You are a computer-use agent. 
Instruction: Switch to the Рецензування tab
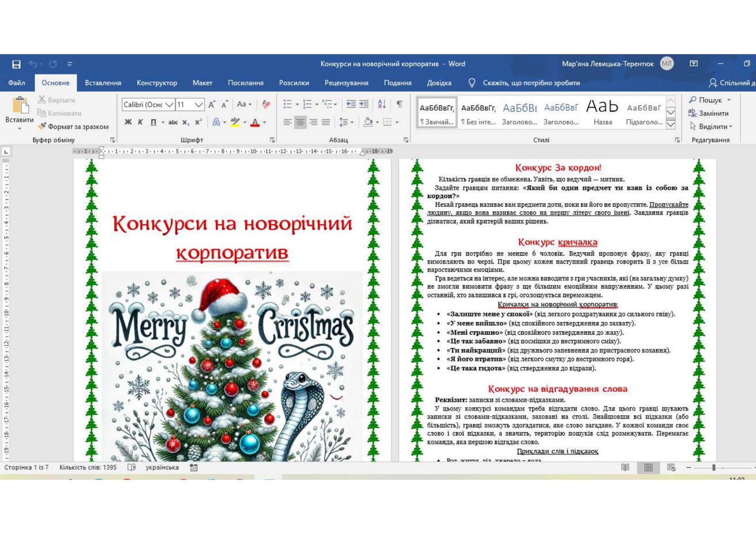(346, 83)
